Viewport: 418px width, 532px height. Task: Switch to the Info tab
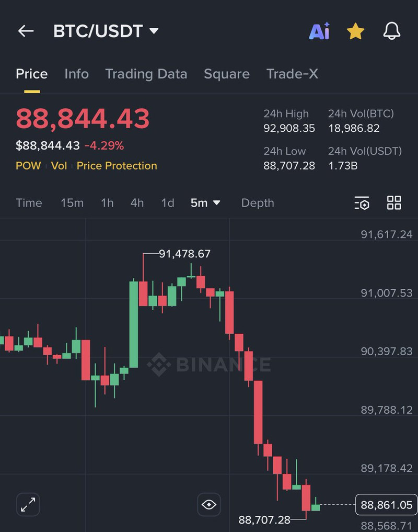coord(76,74)
